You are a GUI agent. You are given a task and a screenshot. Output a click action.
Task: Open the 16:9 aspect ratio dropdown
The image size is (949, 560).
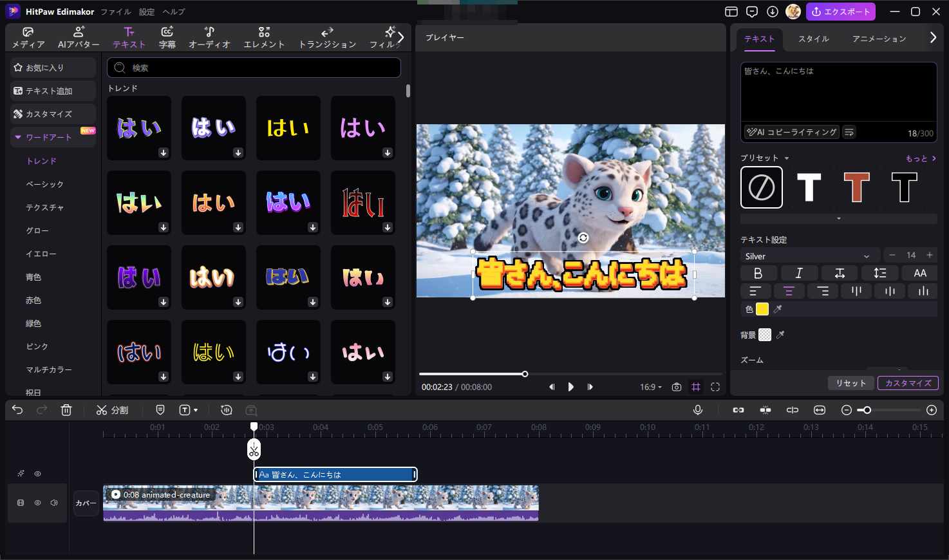pos(651,387)
